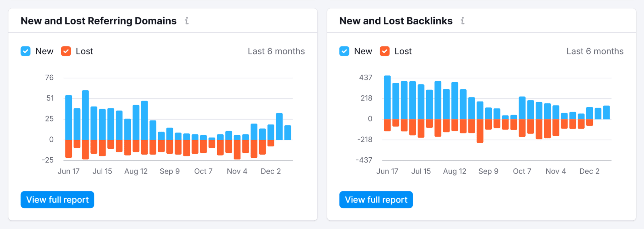Click View full report under referring domains chart
This screenshot has width=644, height=229.
coord(57,200)
